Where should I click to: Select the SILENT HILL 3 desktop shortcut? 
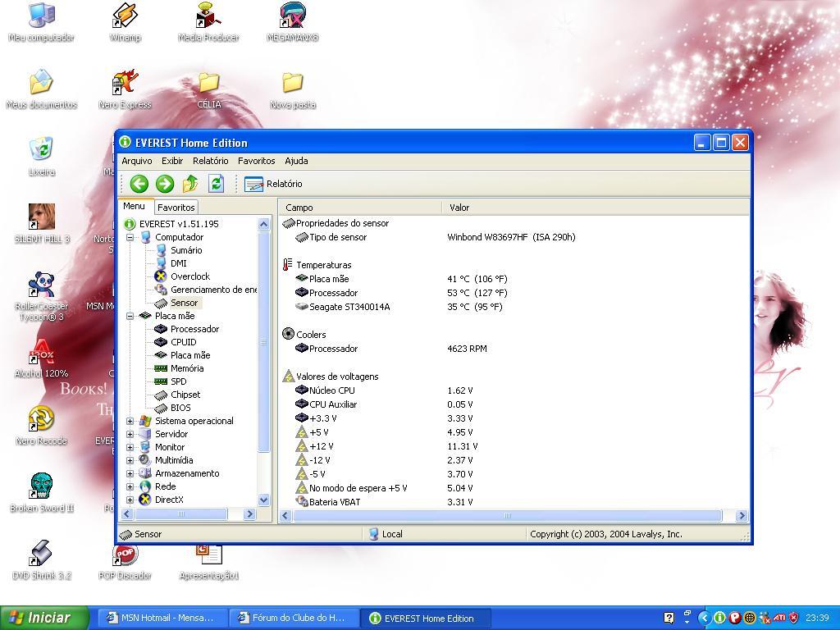pos(41,224)
